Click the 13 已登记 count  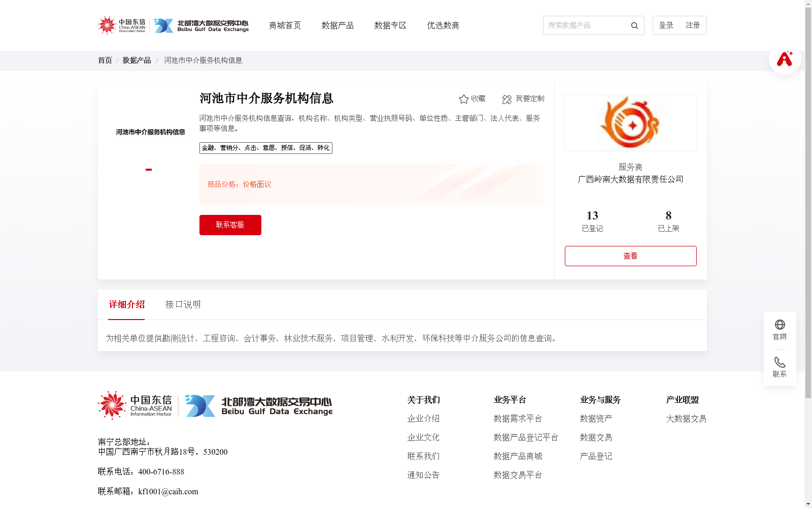tap(592, 221)
